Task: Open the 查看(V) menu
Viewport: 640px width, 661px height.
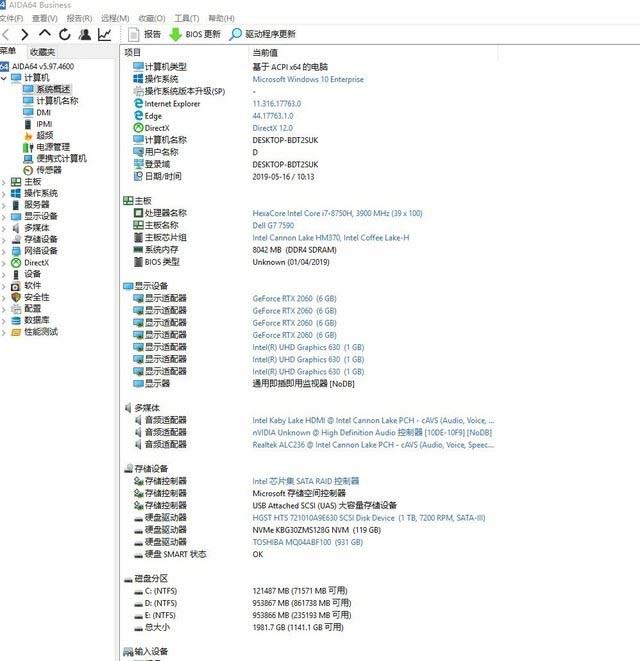Action: point(45,19)
